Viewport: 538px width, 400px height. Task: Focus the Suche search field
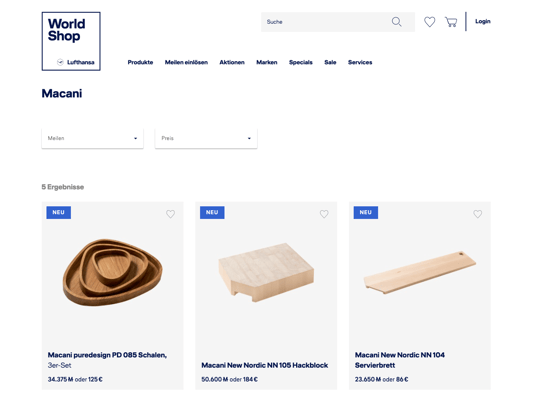pyautogui.click(x=324, y=22)
